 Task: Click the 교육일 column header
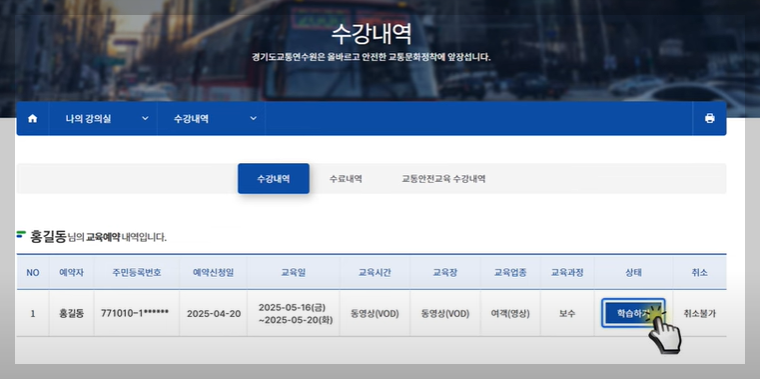point(293,272)
